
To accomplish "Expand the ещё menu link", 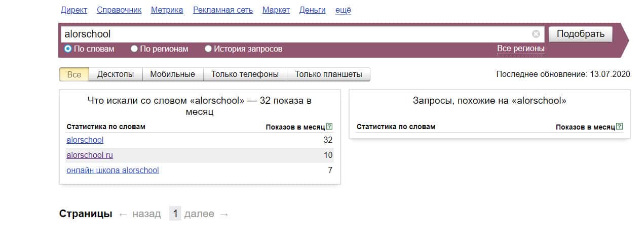I will click(343, 10).
